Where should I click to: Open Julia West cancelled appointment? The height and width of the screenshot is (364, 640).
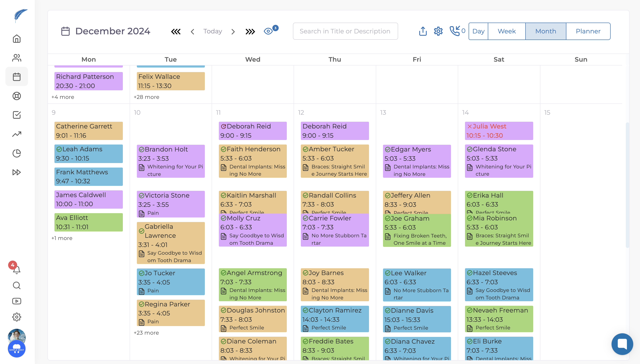499,131
